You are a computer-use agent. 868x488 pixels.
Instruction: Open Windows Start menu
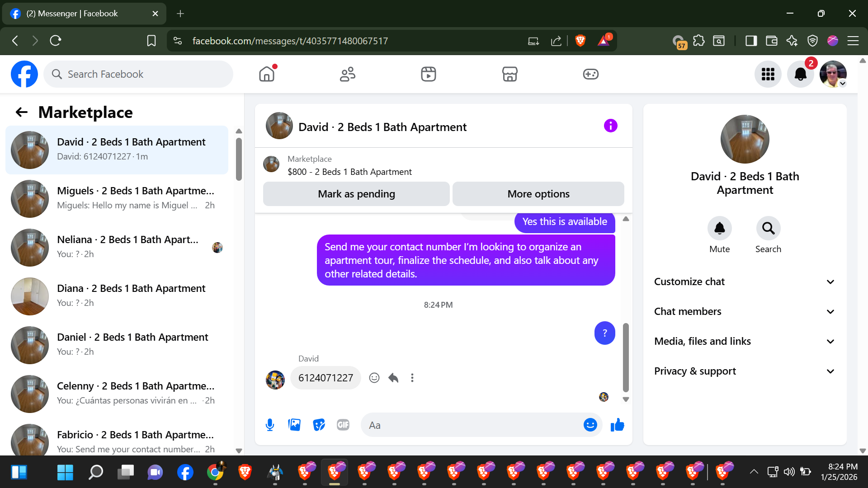tap(65, 472)
